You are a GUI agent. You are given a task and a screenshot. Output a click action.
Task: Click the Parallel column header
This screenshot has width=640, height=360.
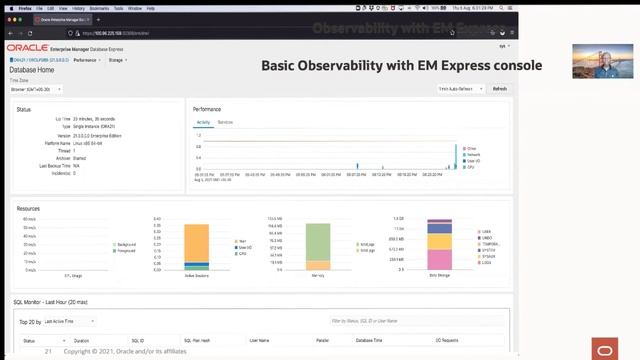point(322,340)
